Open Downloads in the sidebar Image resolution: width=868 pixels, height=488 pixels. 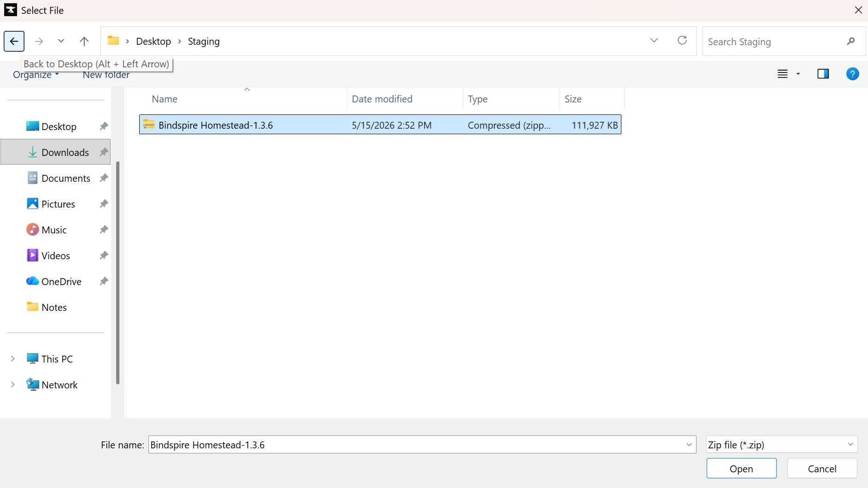tap(55, 152)
